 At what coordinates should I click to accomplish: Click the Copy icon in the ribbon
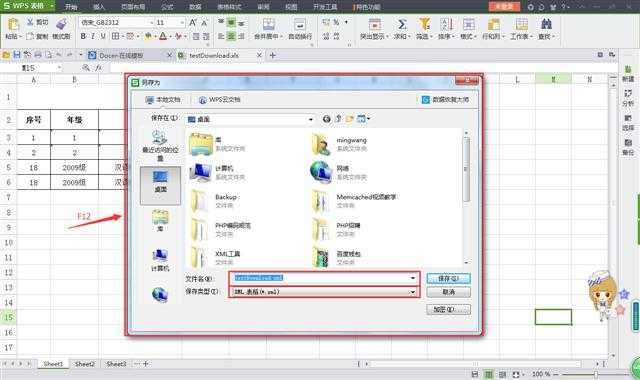[30, 36]
